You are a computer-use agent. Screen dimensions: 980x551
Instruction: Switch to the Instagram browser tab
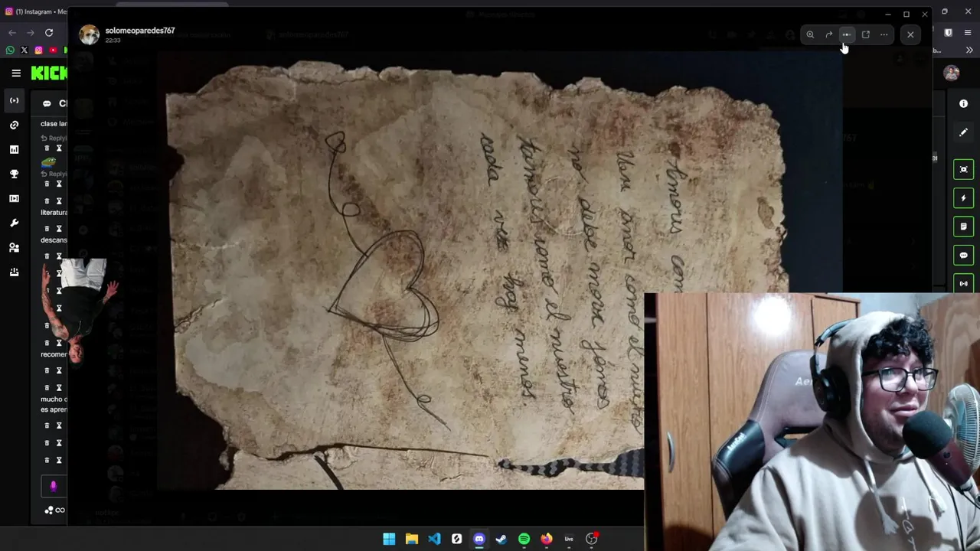[35, 11]
